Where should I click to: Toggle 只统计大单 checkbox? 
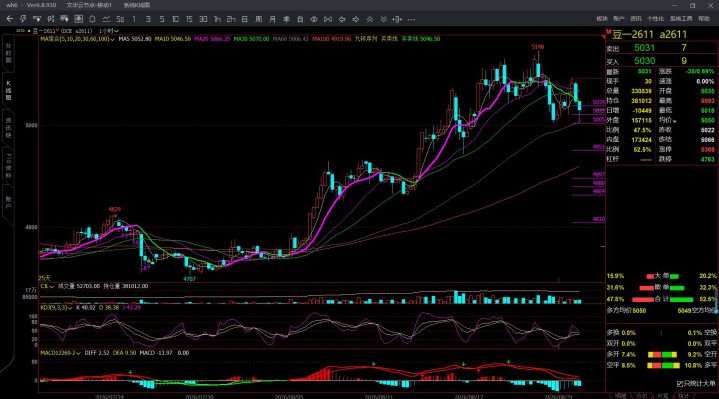(x=680, y=383)
